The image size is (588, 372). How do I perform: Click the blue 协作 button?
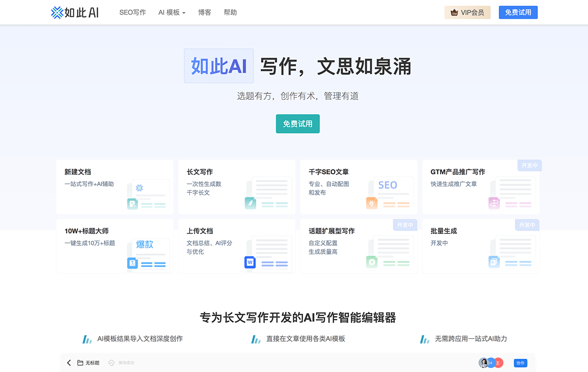520,363
